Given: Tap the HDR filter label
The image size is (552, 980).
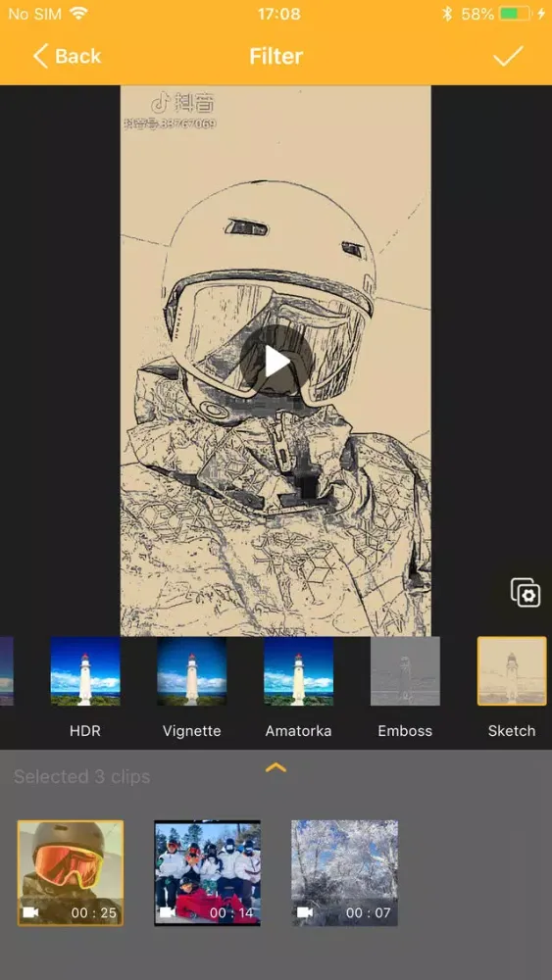Looking at the screenshot, I should pyautogui.click(x=85, y=731).
